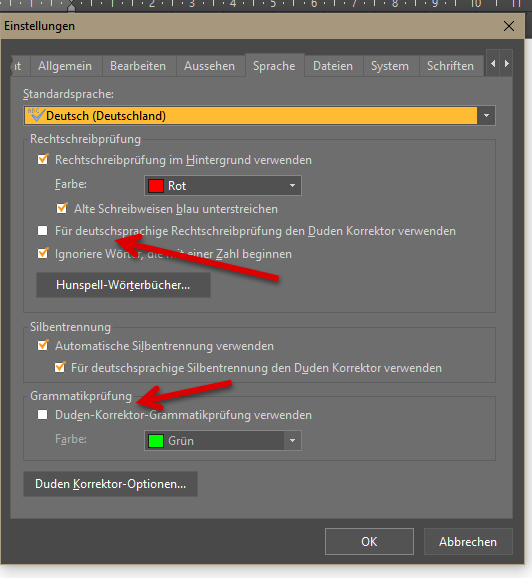Expand the Grün grammar color dropdown

pos(292,441)
